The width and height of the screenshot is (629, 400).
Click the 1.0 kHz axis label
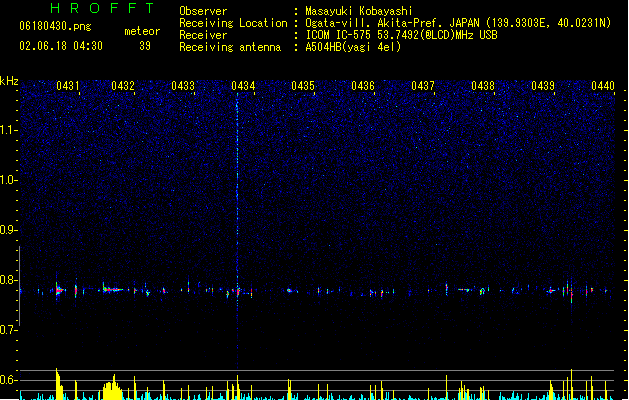pyautogui.click(x=8, y=180)
